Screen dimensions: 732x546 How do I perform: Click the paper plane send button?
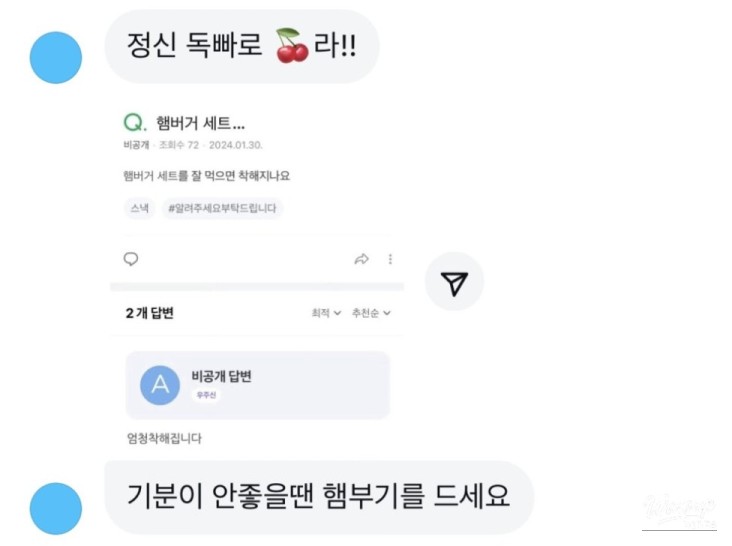(x=454, y=282)
